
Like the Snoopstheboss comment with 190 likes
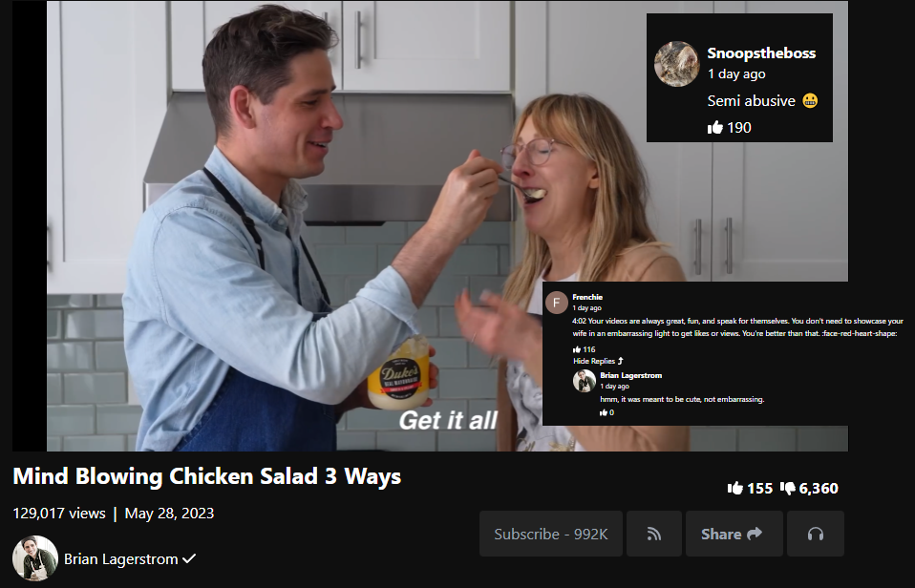pyautogui.click(x=714, y=127)
